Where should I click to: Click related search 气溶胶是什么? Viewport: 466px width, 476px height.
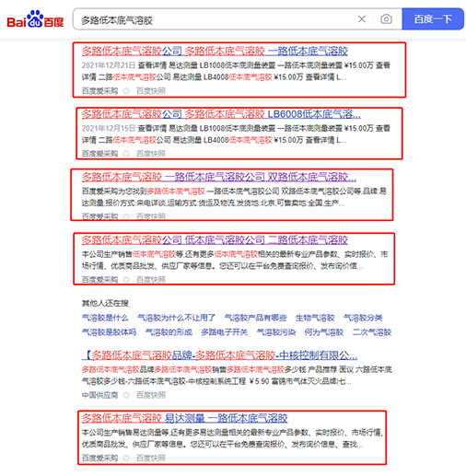point(105,318)
